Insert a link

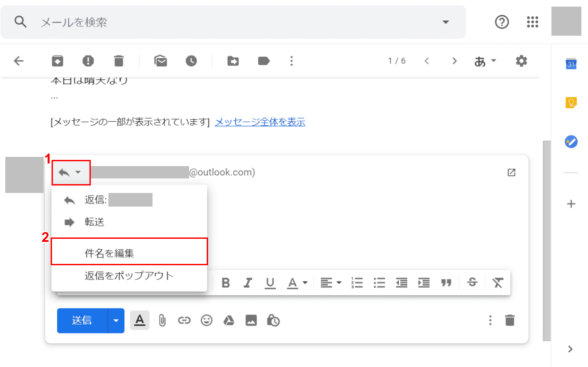tap(184, 320)
